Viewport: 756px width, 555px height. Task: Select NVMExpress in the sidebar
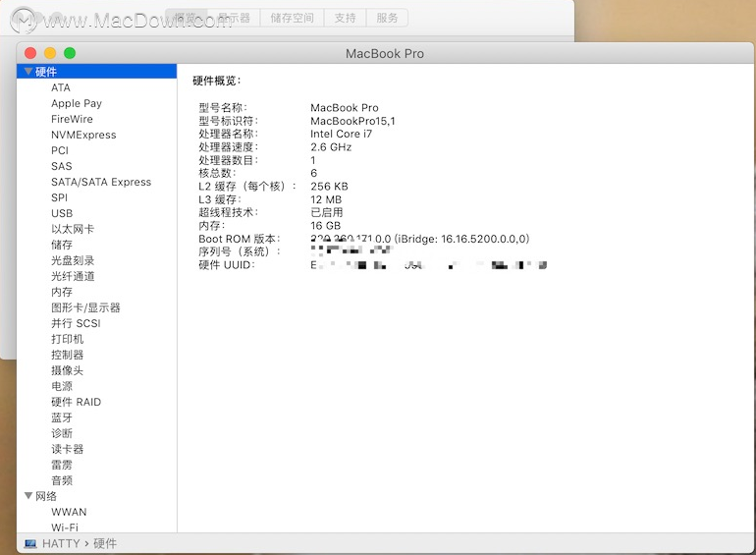pyautogui.click(x=83, y=135)
